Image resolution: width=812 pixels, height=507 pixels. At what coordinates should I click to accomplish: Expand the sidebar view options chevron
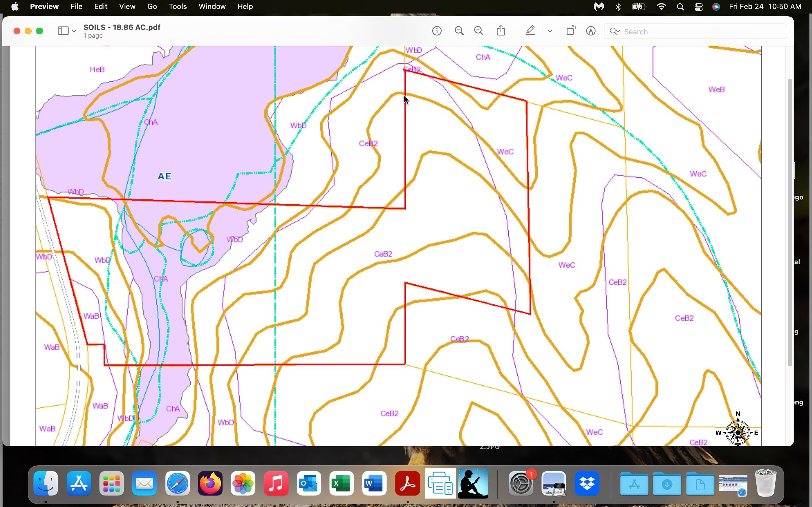[x=74, y=31]
